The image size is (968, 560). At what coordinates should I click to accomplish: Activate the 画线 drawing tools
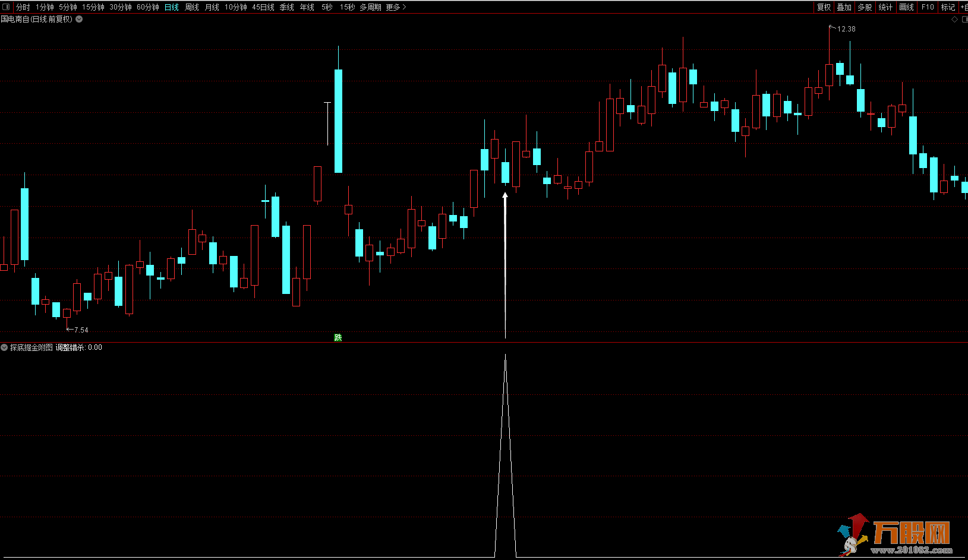click(906, 7)
